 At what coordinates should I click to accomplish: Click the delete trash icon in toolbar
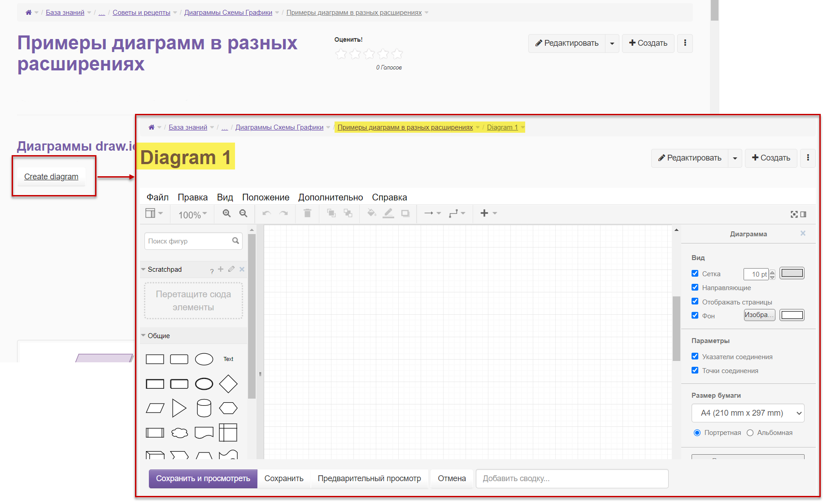[x=307, y=213]
